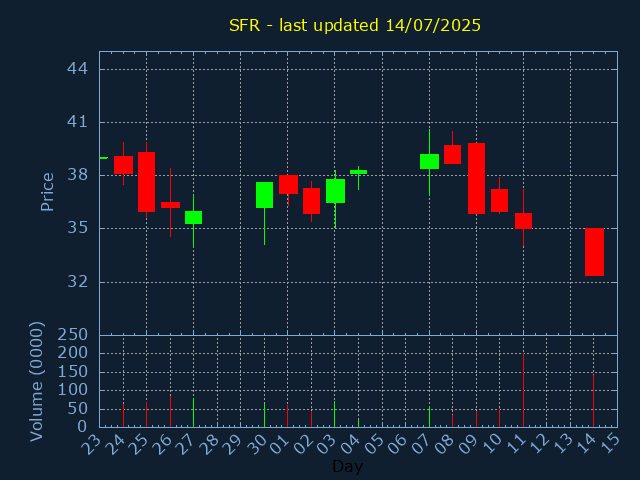This screenshot has width=640, height=480.
Task: Click the 30 day axis label
Action: [x=256, y=444]
